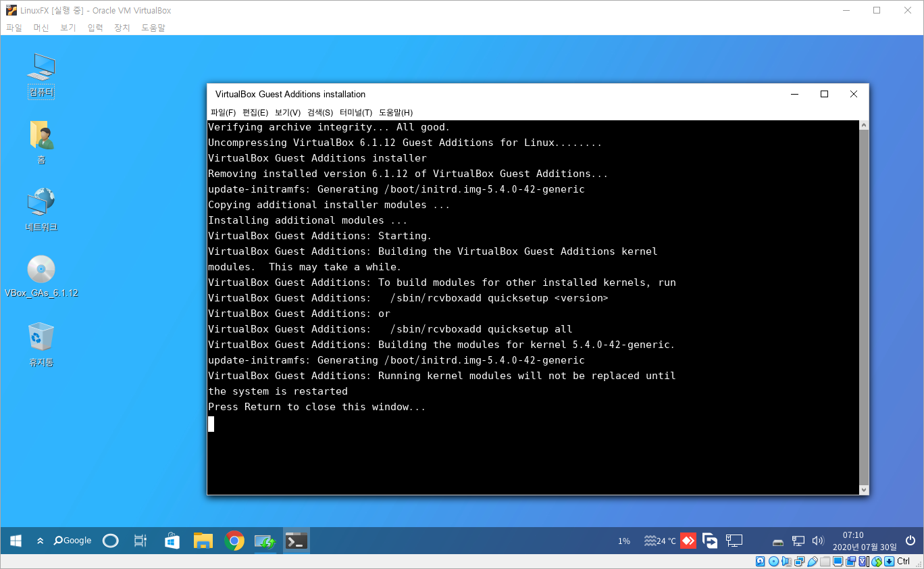The width and height of the screenshot is (924, 569).
Task: Click the VirtualBox USB status icon
Action: pyautogui.click(x=813, y=562)
